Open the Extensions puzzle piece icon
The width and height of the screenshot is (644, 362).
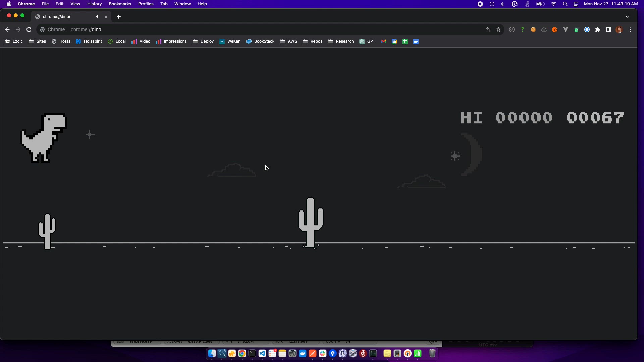click(x=598, y=29)
